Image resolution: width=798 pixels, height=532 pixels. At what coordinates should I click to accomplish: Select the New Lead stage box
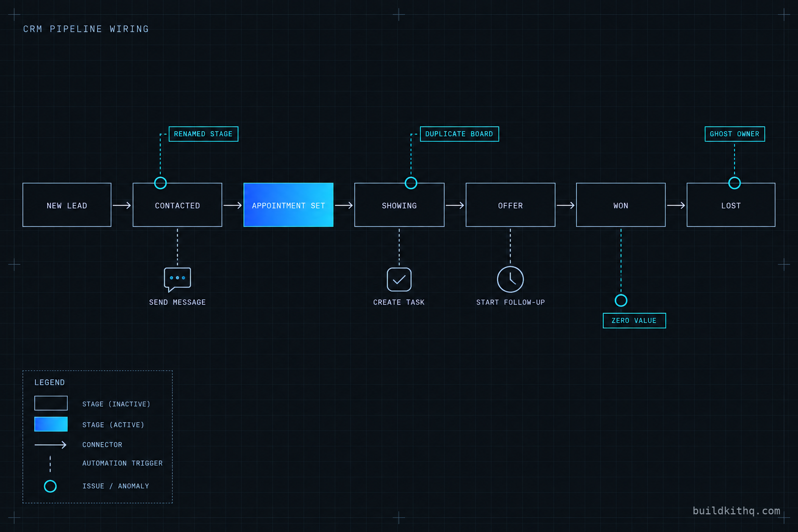(67, 205)
